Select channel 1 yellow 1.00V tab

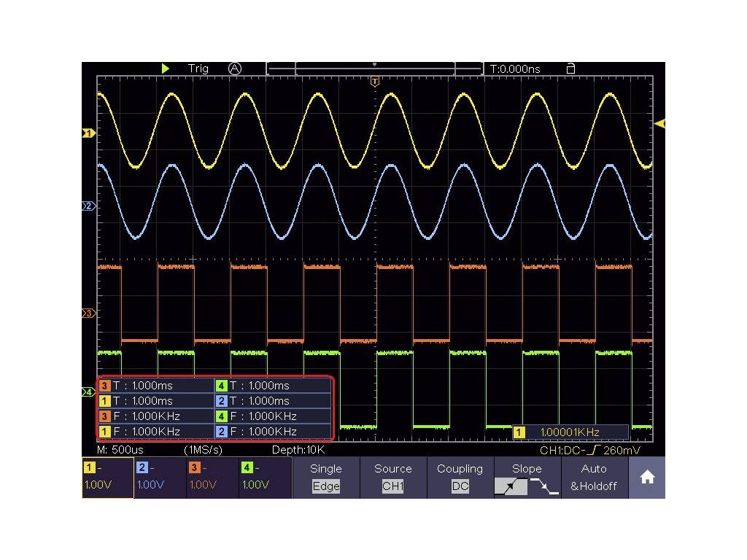pyautogui.click(x=107, y=477)
